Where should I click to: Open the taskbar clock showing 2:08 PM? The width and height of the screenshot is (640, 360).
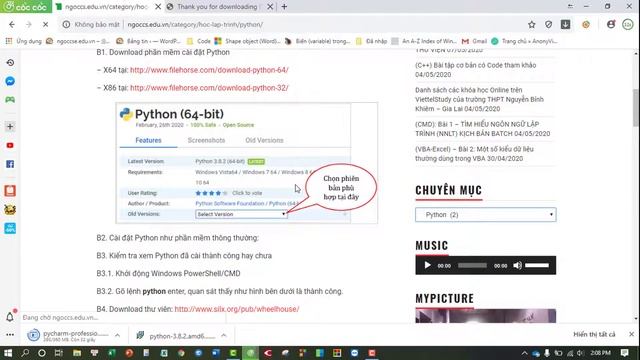[600, 353]
